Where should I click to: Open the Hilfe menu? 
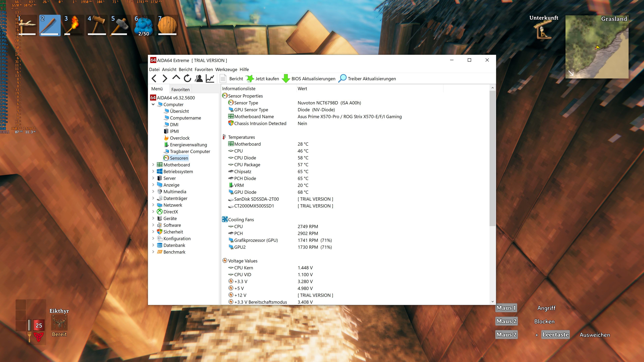point(244,69)
